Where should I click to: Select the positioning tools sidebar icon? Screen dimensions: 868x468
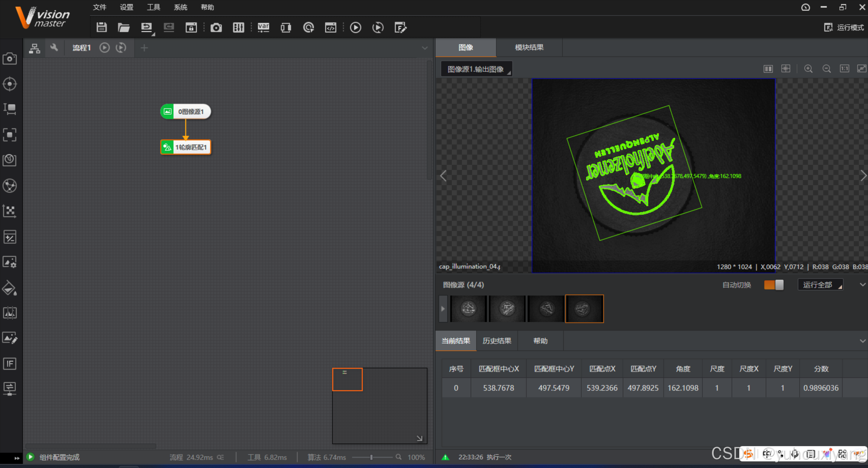(x=9, y=84)
